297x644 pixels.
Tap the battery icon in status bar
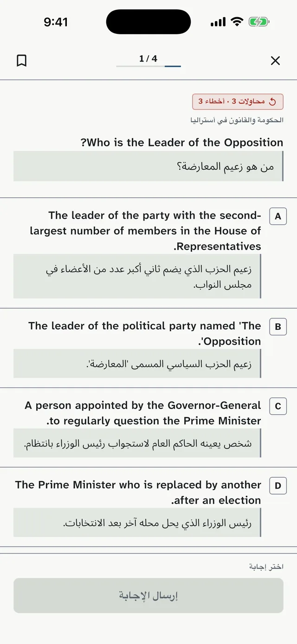pyautogui.click(x=259, y=22)
